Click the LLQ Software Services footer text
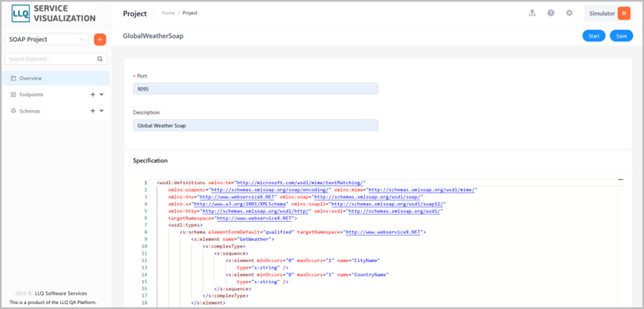Screen dimensions: 644x309 pos(61,293)
